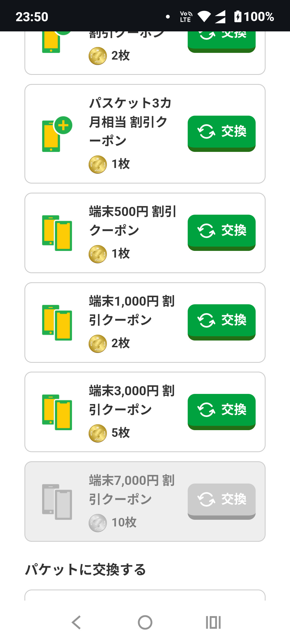Tap the two-phones icon for 端末3,000円 coupon
Screen dimensions: 290x644
point(57,412)
